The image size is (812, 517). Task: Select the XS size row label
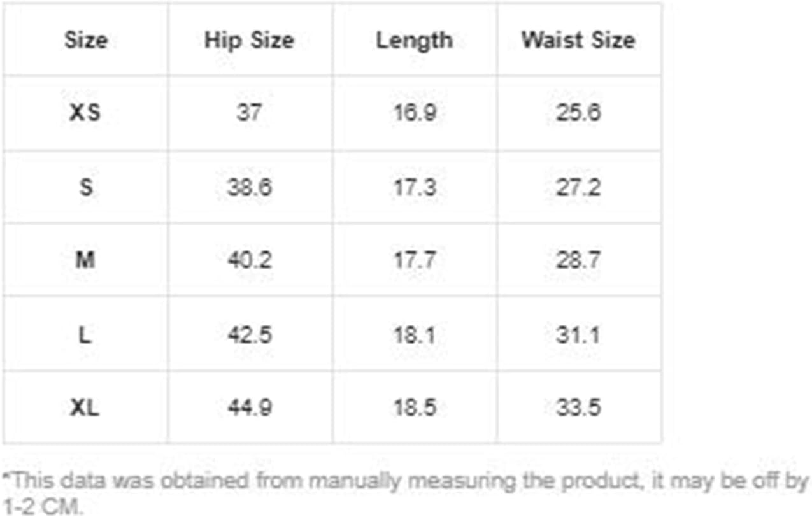(x=85, y=113)
